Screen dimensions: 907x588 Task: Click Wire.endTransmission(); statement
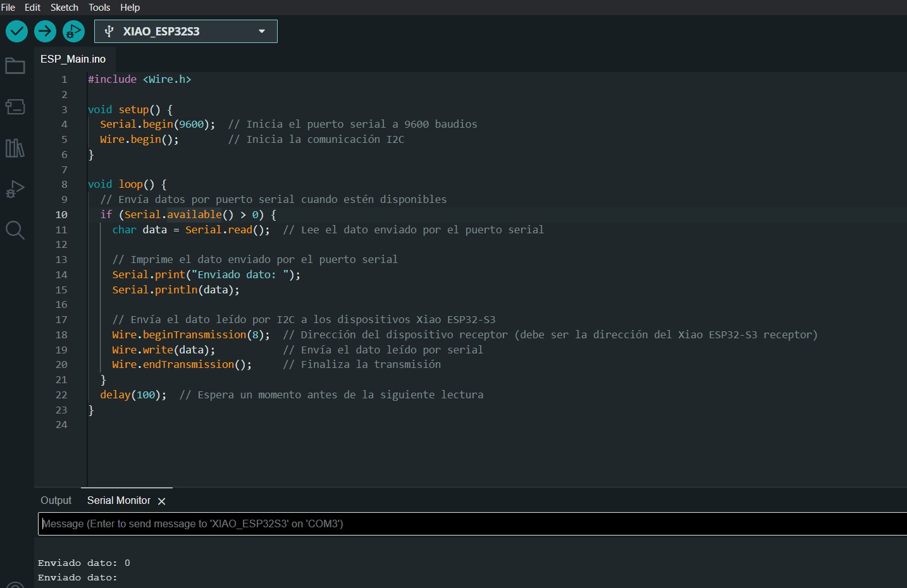point(182,364)
